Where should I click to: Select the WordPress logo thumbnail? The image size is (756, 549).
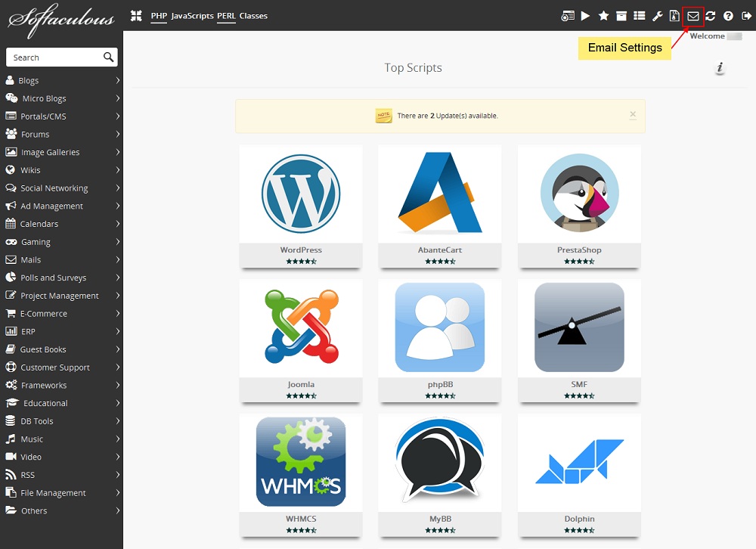point(301,194)
